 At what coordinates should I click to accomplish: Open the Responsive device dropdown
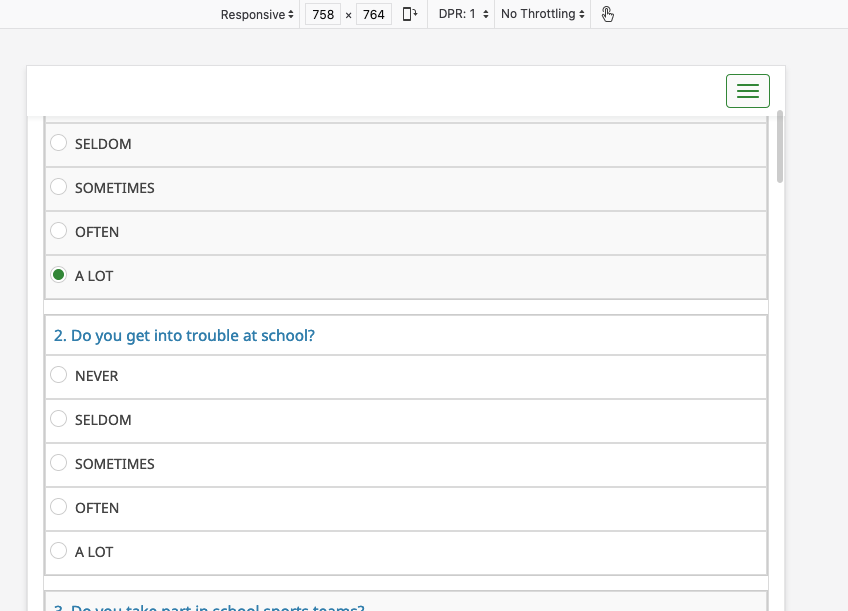click(x=257, y=14)
